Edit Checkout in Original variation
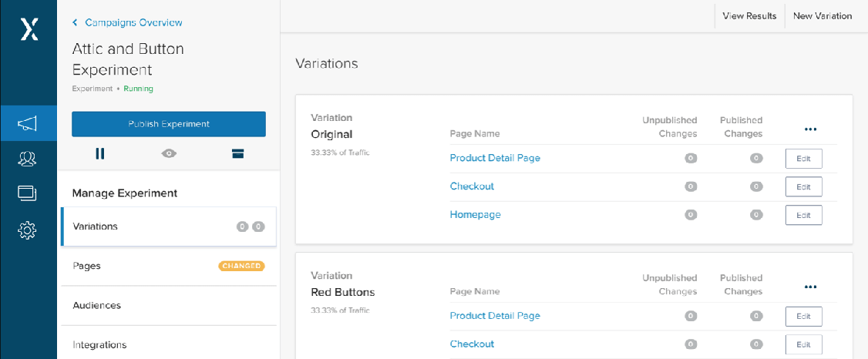868x359 pixels. pos(803,187)
